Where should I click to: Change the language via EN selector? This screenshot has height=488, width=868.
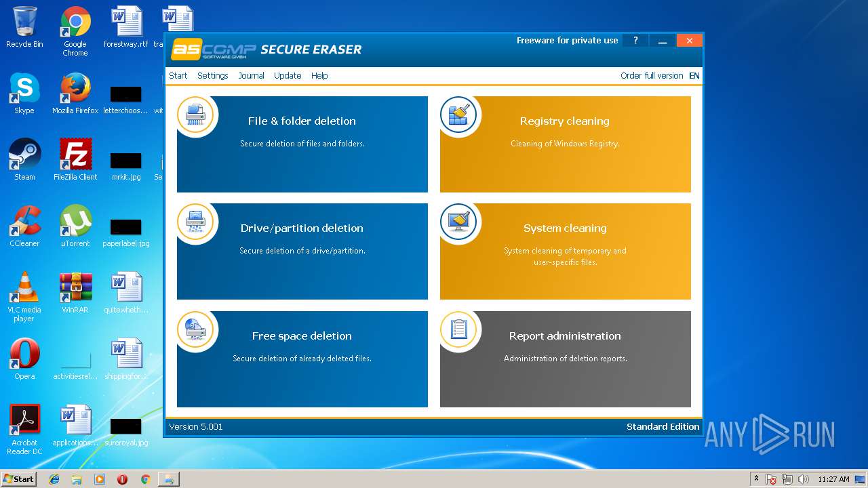click(x=694, y=75)
